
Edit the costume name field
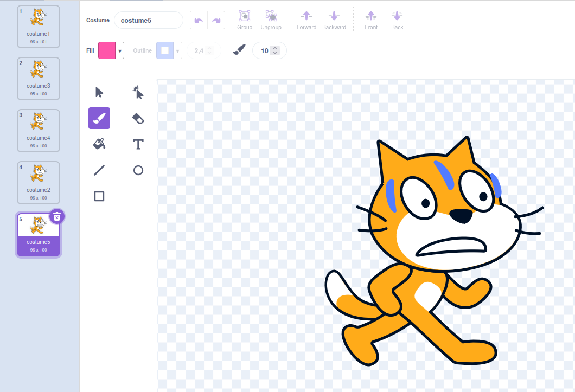click(x=148, y=20)
